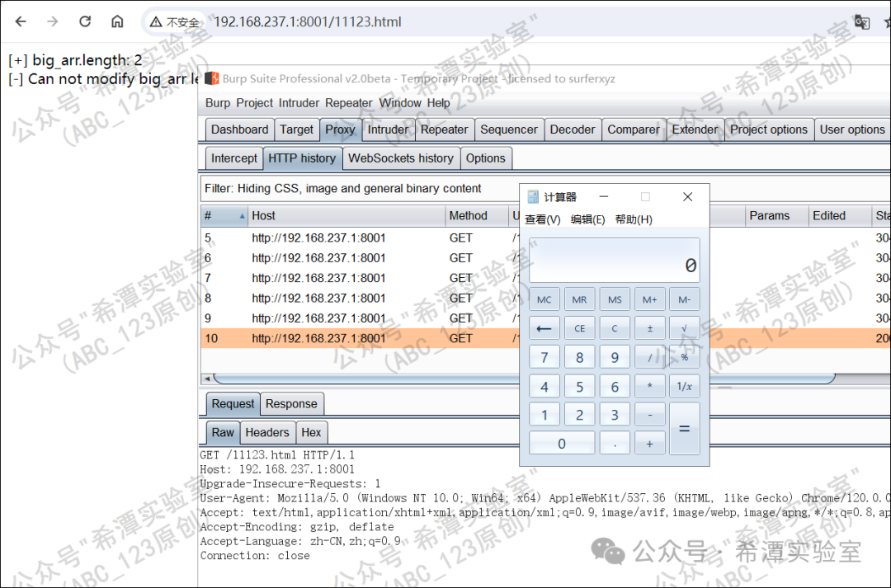Click the horizontal scrollbar left arrow
Screen dimensions: 891x588
point(207,379)
